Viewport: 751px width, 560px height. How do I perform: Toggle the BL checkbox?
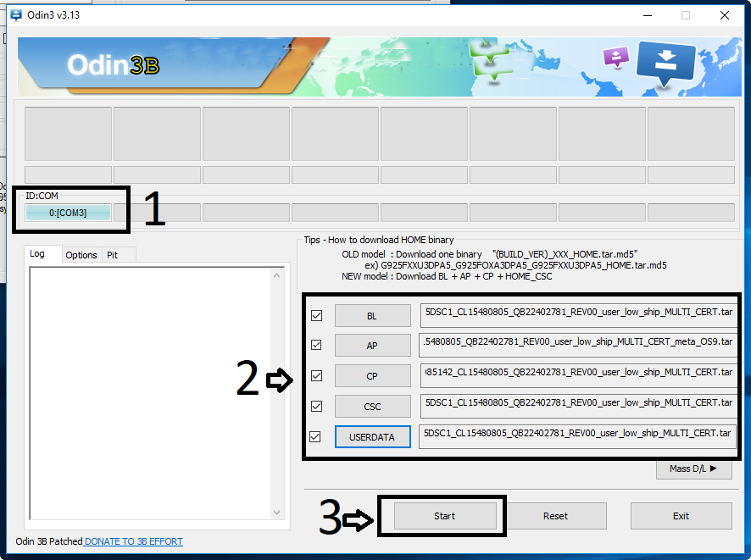tap(316, 316)
